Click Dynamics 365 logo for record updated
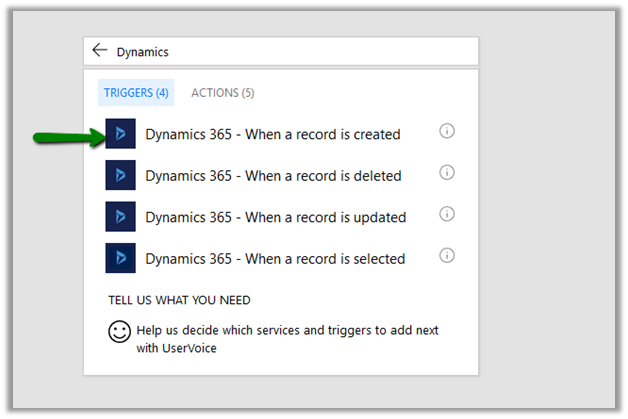 (121, 216)
